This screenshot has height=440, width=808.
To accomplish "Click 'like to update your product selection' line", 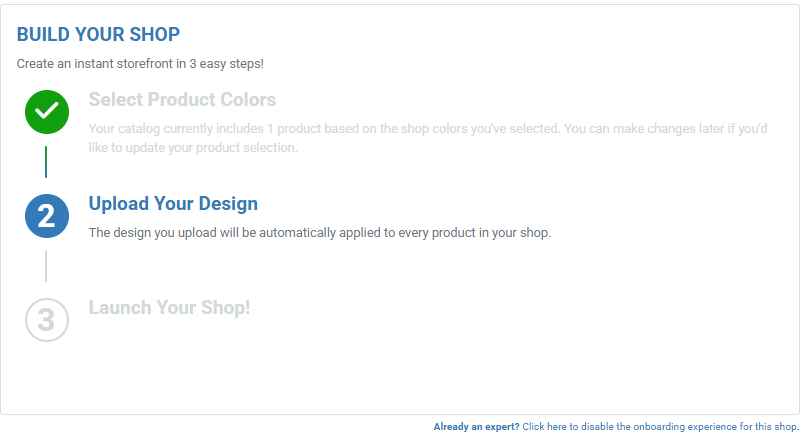I will 193,148.
